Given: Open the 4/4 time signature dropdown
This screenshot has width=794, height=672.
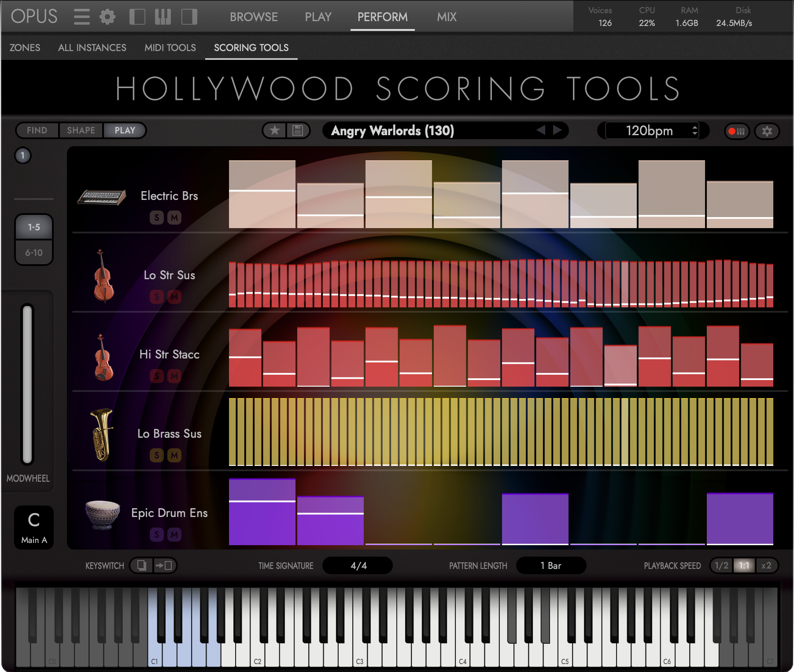Looking at the screenshot, I should pos(358,565).
